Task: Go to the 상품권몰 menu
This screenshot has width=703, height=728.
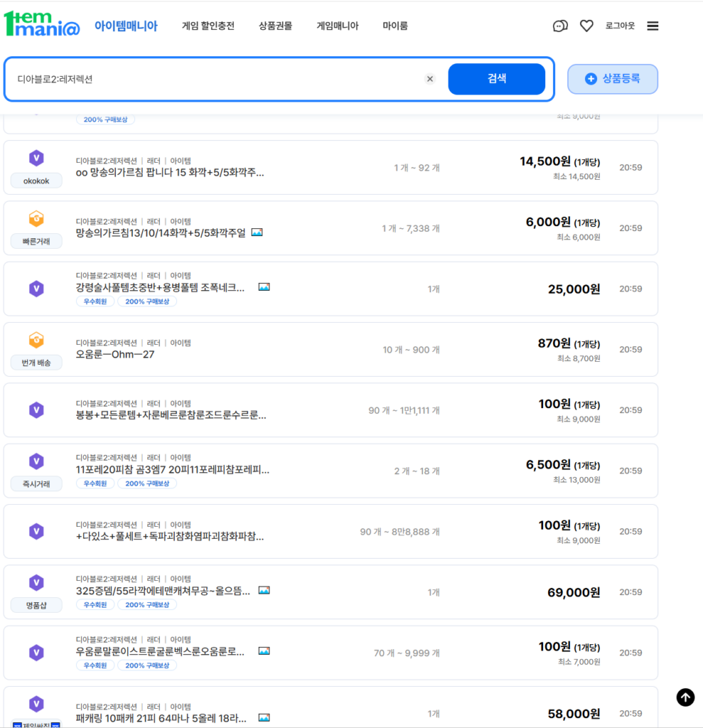Action: click(275, 26)
